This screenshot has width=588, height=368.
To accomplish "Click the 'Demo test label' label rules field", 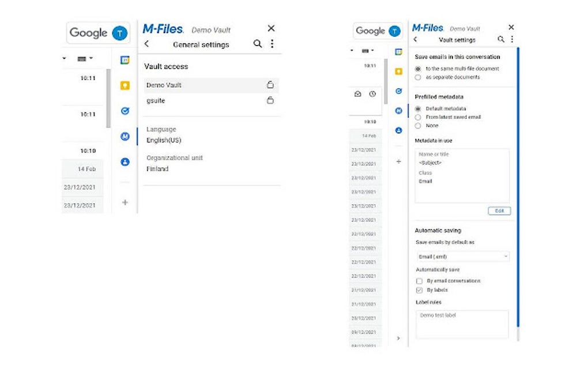I will [461, 324].
